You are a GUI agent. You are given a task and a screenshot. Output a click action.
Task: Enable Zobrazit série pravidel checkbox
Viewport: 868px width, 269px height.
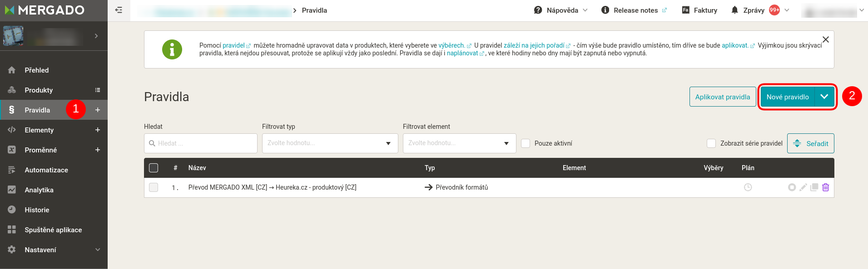pos(711,143)
